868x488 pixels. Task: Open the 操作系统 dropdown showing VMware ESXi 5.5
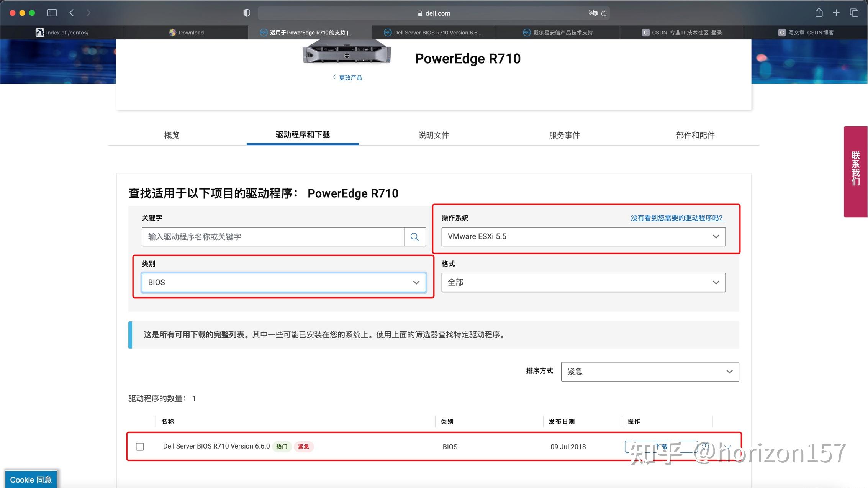pyautogui.click(x=583, y=237)
